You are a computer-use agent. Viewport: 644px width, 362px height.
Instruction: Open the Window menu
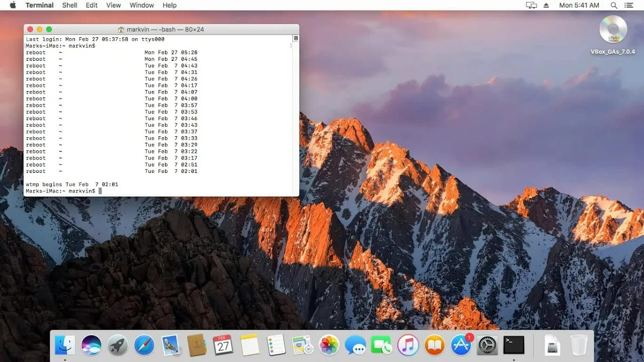[x=141, y=5]
